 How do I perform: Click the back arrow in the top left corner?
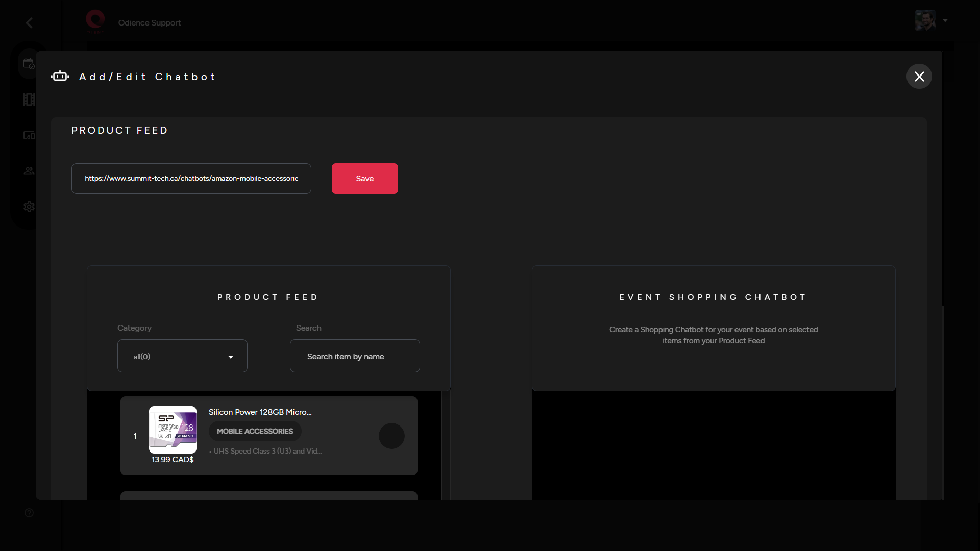pos(29,22)
